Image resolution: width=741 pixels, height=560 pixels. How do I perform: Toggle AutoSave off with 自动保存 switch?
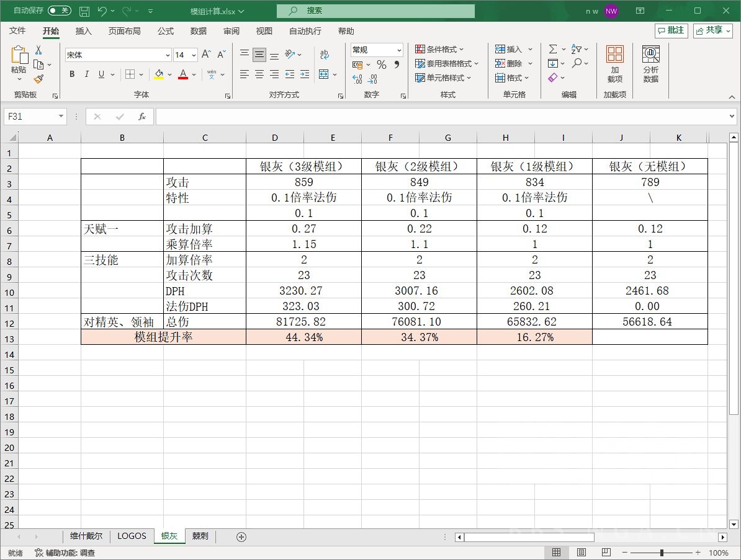tap(60, 11)
